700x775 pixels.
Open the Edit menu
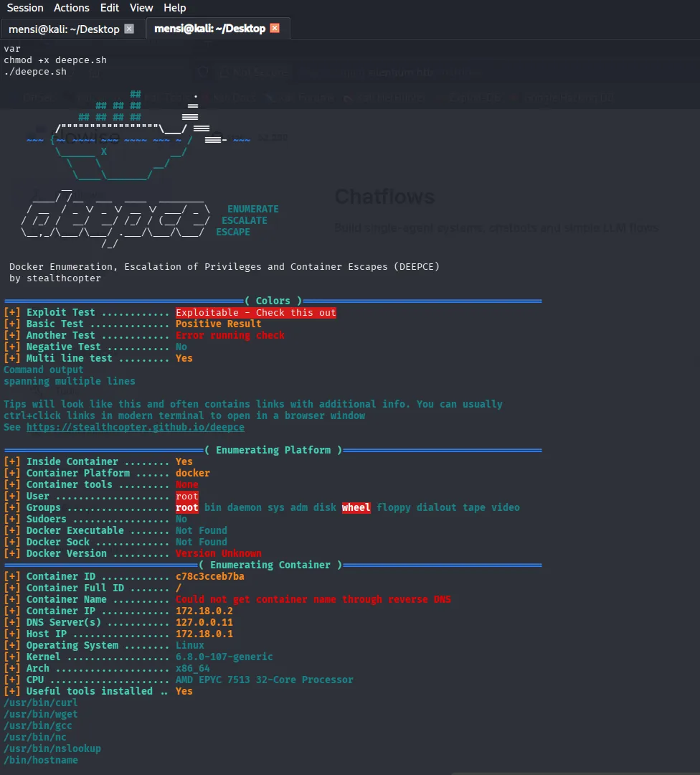click(110, 8)
